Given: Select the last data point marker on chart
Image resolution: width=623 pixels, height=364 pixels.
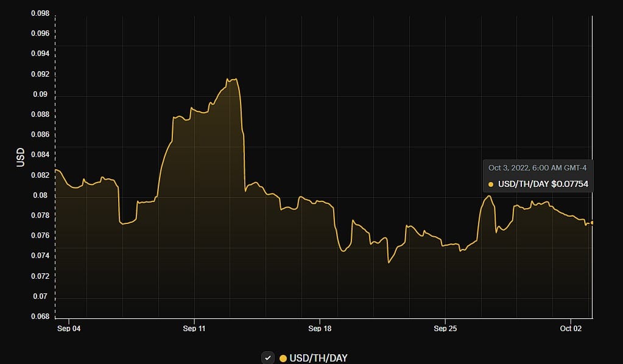Looking at the screenshot, I should 591,223.
